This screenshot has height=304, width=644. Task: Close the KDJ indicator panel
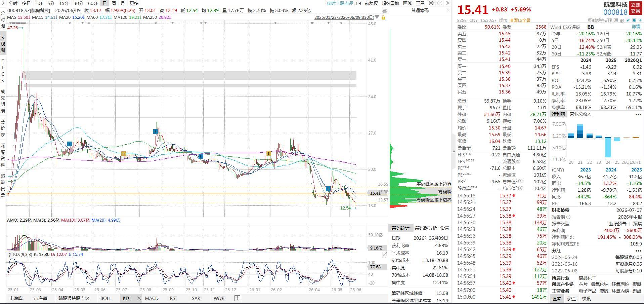point(385,255)
